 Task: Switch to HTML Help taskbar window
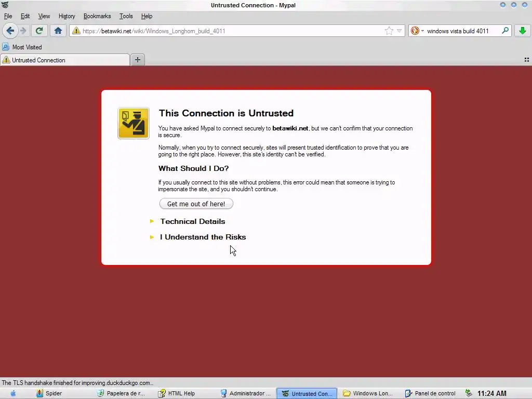tap(177, 393)
